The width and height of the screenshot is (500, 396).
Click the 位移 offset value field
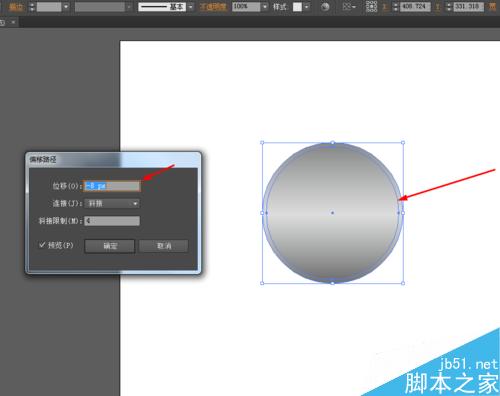pos(112,186)
